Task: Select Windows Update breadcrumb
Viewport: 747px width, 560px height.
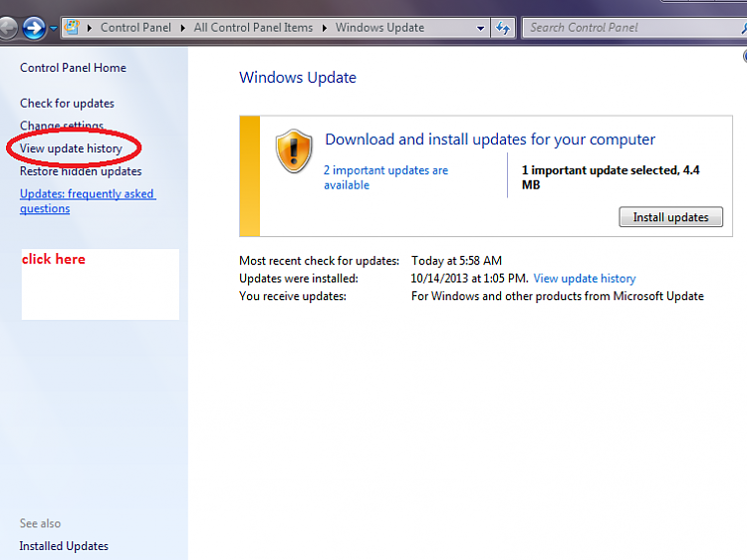Action: pyautogui.click(x=379, y=28)
